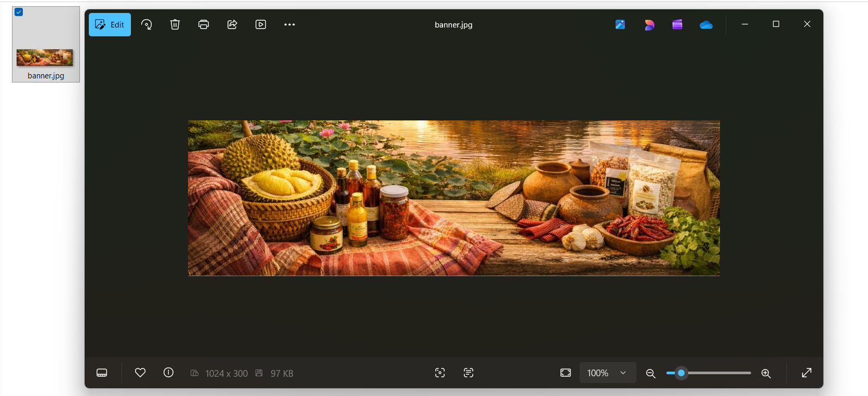Uncheck the banner.jpg thumbnail checkbox

[19, 12]
